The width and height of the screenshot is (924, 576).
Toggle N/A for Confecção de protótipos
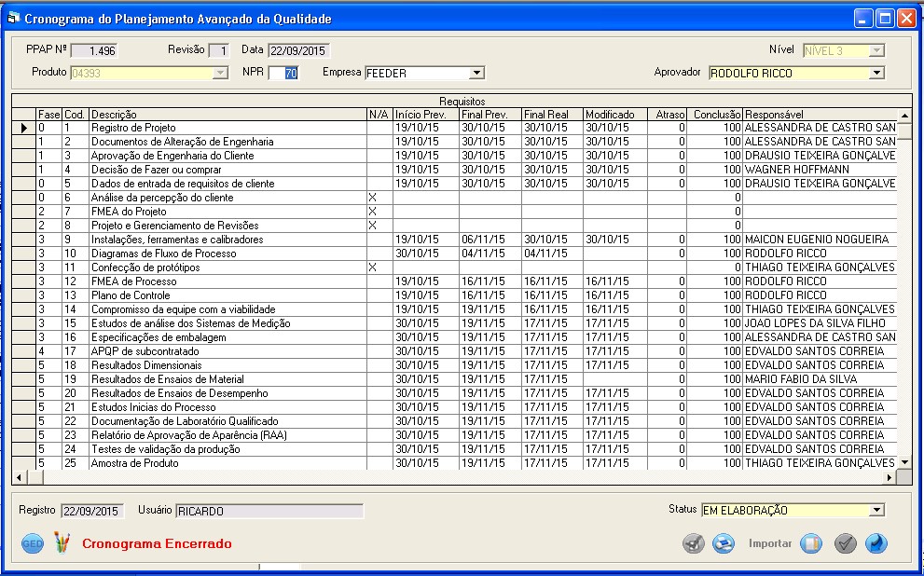click(379, 267)
